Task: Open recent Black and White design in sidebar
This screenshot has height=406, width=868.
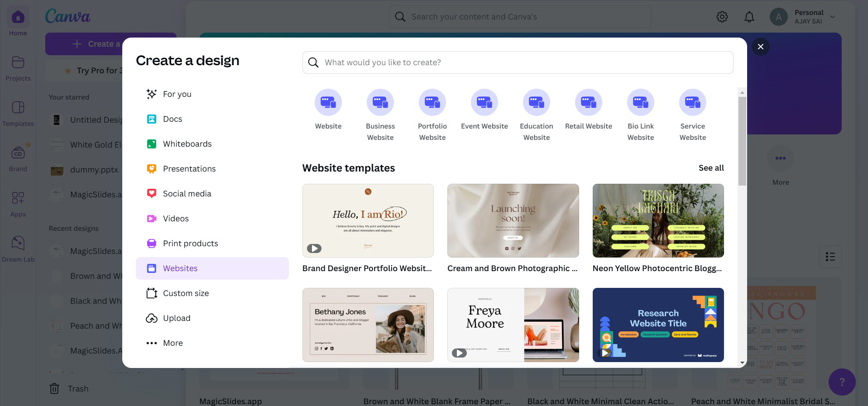Action: coord(86,301)
